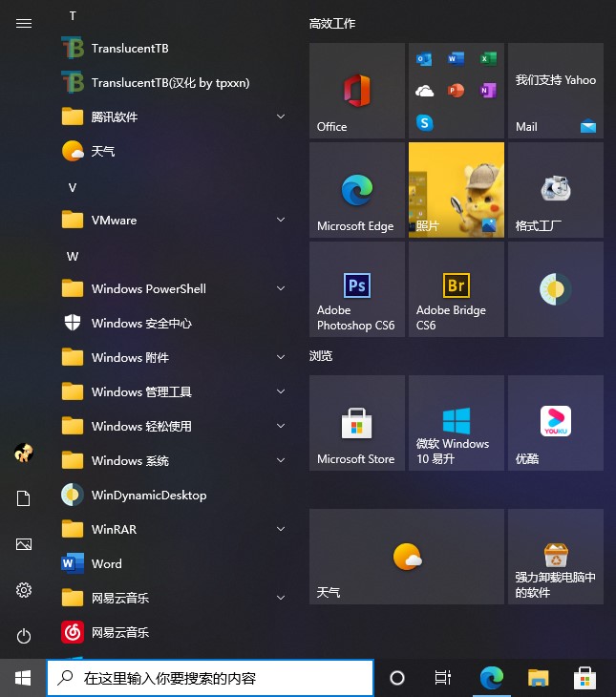Click the W letter index header

tap(73, 257)
